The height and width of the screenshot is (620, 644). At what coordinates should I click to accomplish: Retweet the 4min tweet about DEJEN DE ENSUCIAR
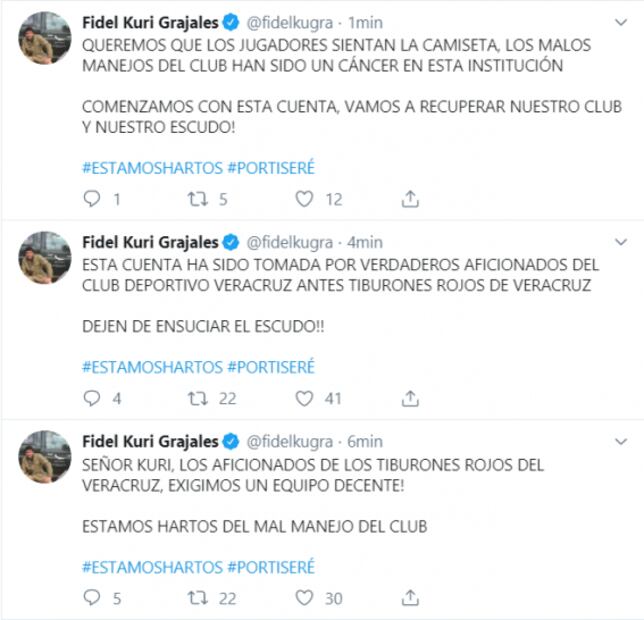(198, 399)
